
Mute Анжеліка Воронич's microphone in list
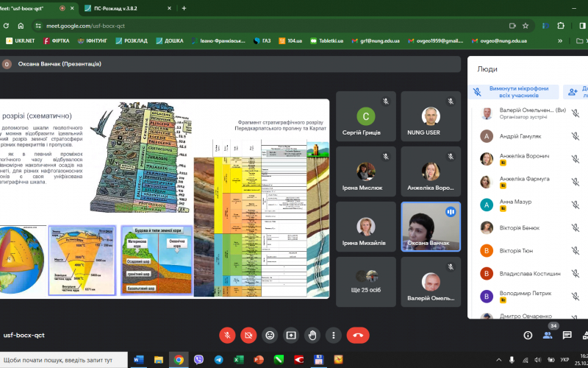576,159
